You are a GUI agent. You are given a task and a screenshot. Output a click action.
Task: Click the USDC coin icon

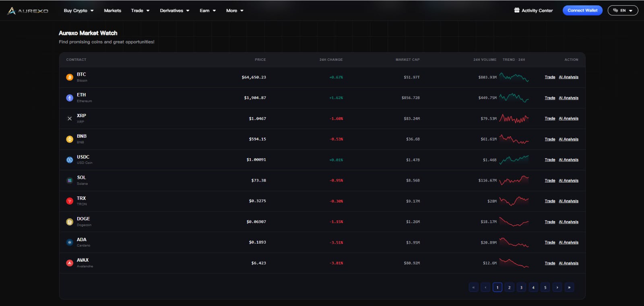[x=70, y=160]
